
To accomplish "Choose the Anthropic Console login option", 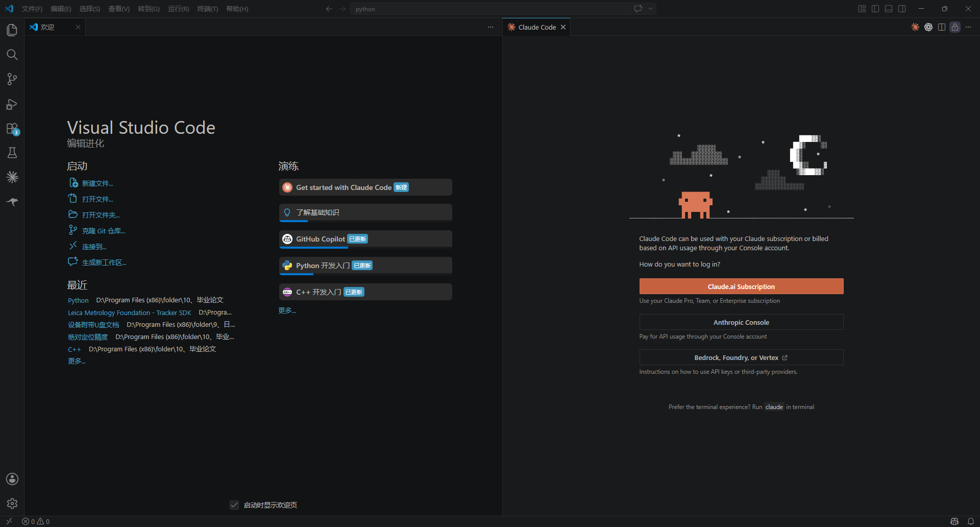I will 741,322.
